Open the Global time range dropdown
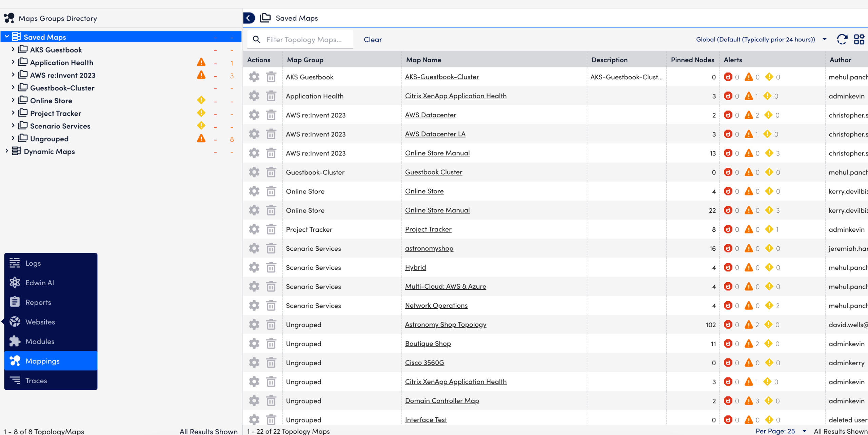Screen dimensions: 868x435 coord(762,39)
